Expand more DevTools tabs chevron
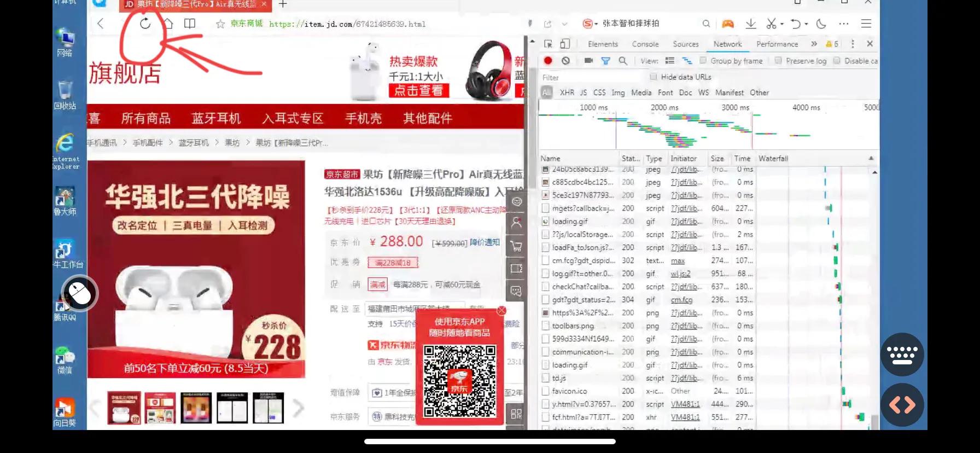Viewport: 980px width, 453px height. [x=814, y=44]
